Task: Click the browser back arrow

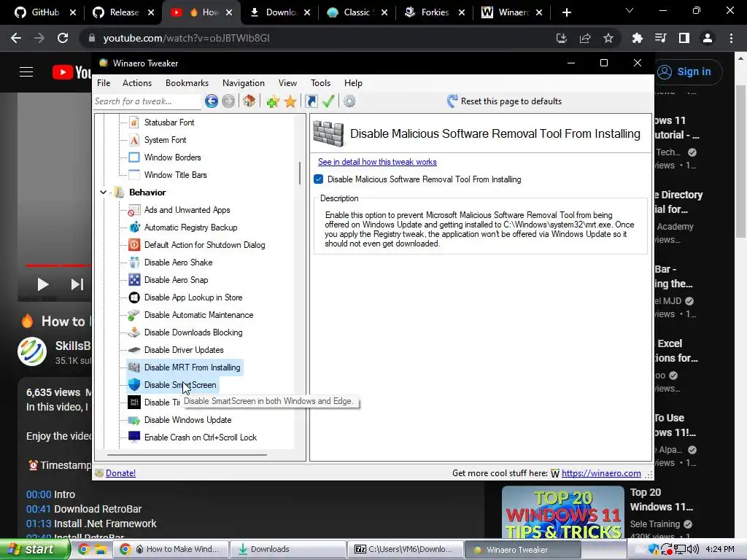Action: pyautogui.click(x=16, y=38)
